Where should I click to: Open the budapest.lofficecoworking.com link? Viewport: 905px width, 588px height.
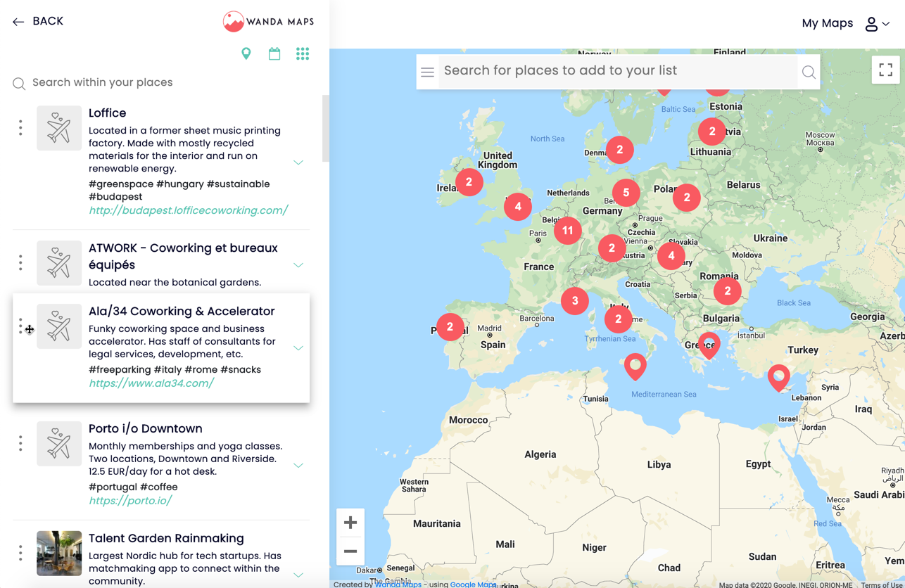[189, 210]
